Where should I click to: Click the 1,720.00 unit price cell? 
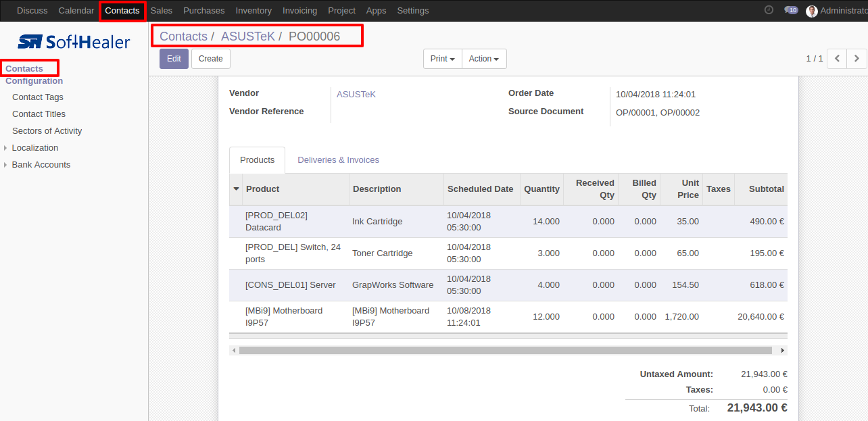coord(682,317)
